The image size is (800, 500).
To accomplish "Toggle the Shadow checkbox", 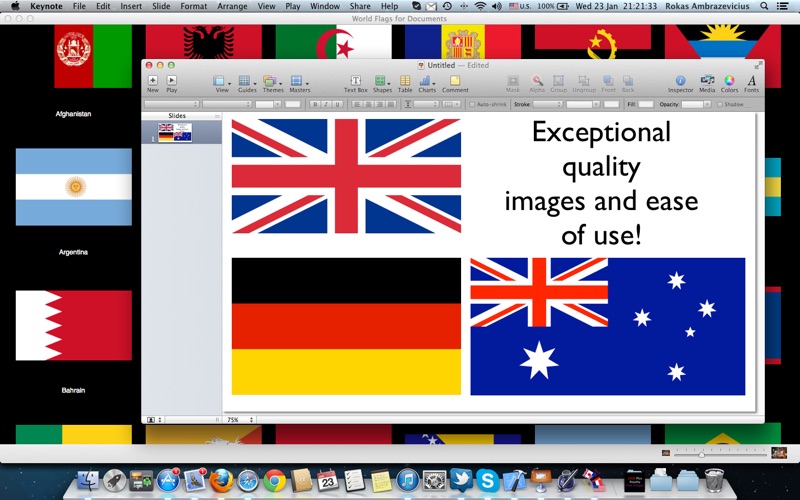I will [x=719, y=104].
